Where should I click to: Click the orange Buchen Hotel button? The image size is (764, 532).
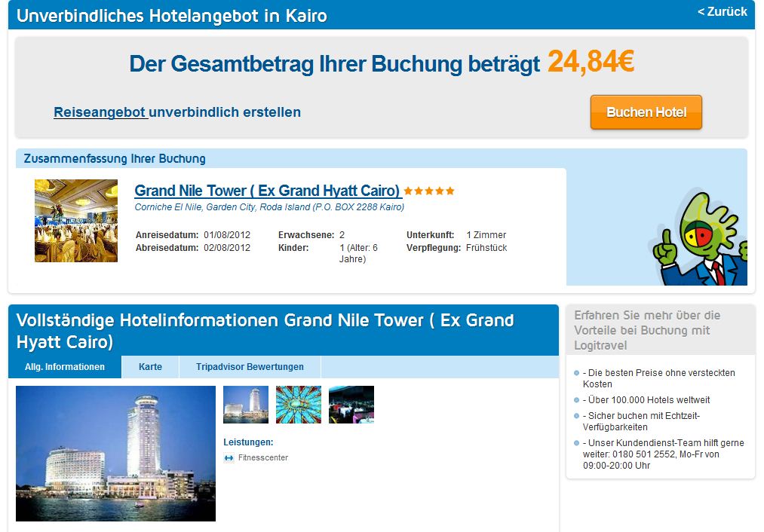pos(646,112)
